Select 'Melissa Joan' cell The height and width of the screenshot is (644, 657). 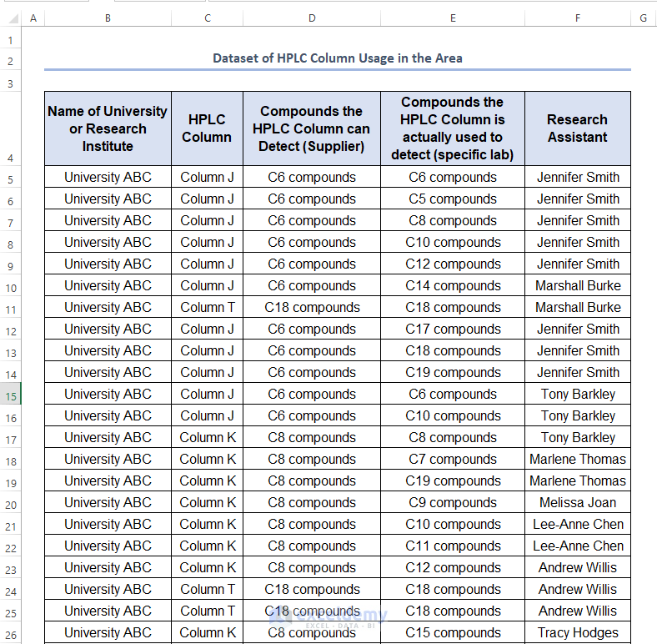coord(578,502)
